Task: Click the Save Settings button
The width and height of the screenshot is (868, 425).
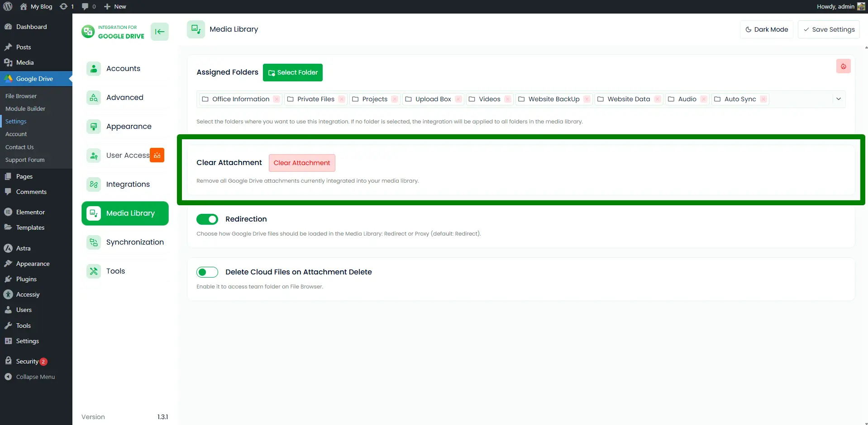Action: [828, 29]
